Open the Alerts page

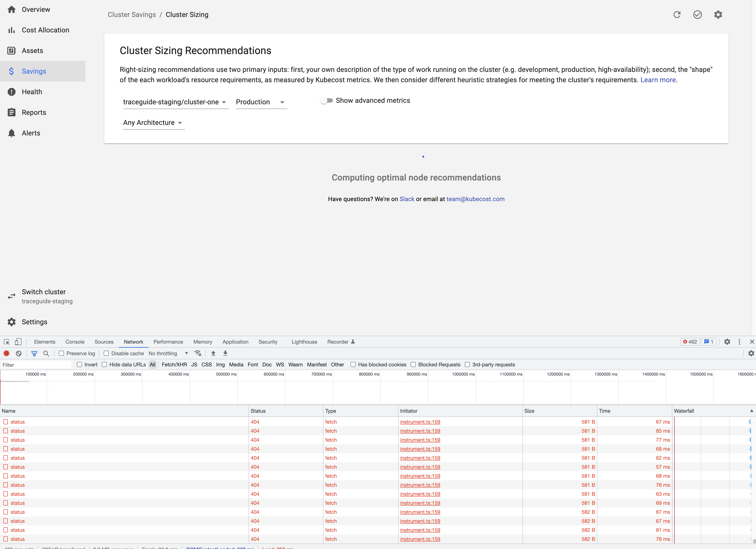tap(31, 133)
